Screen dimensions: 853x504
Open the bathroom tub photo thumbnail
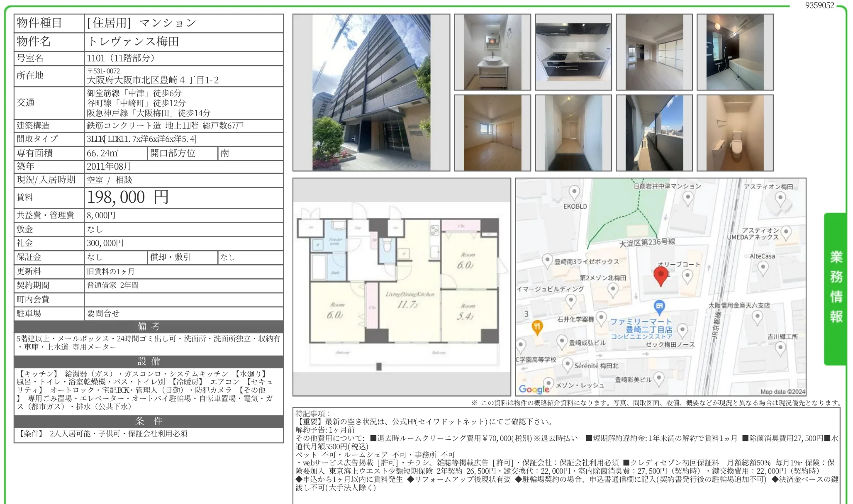735,52
